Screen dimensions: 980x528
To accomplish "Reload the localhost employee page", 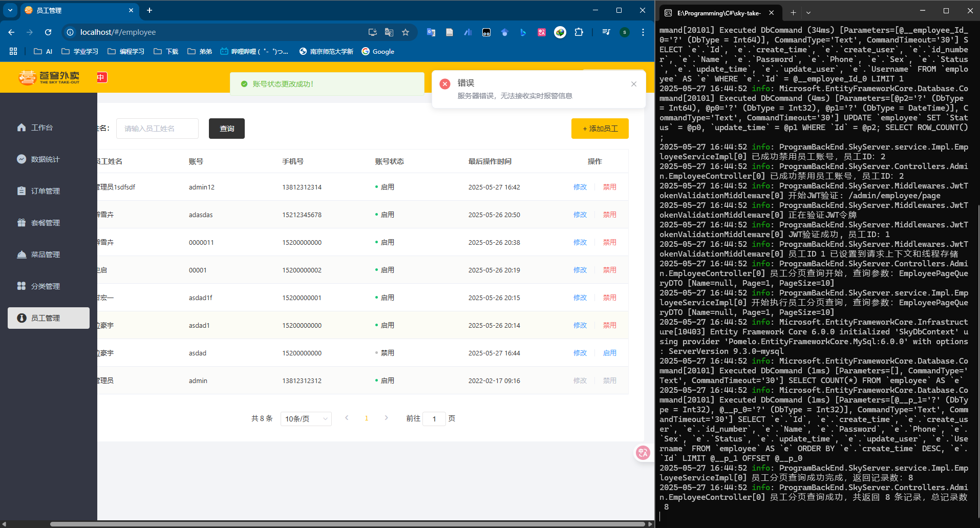I will coord(48,32).
